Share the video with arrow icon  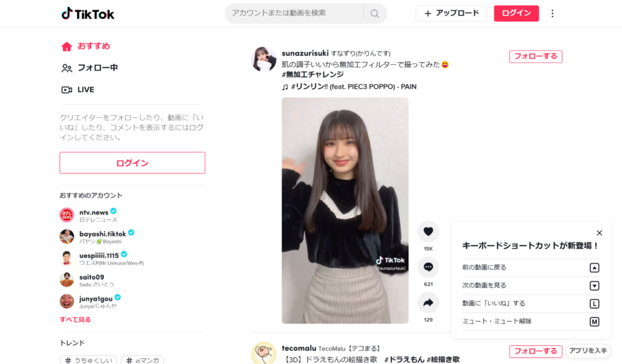428,303
